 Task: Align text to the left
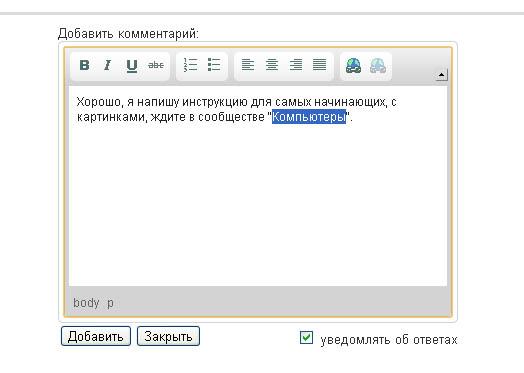coord(248,65)
